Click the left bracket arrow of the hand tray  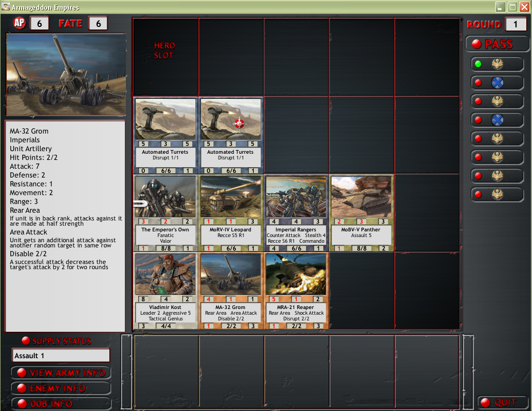pos(126,372)
